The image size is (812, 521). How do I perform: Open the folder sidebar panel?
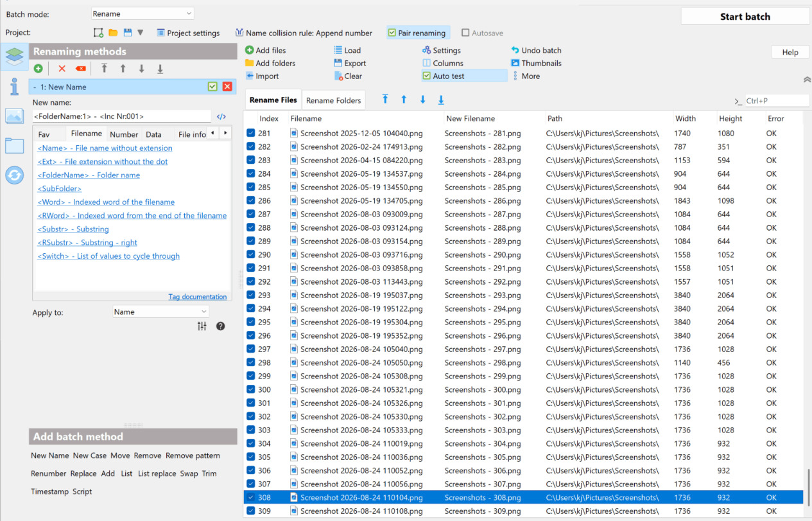tap(14, 145)
